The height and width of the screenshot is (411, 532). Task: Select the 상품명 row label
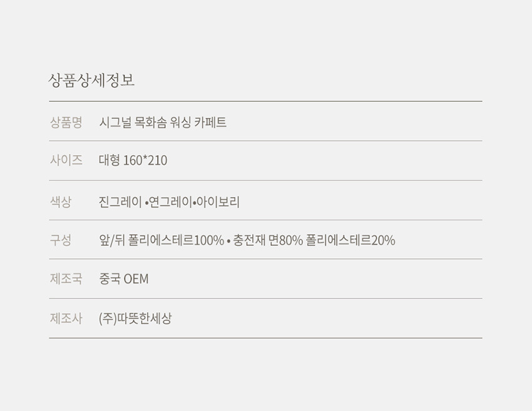pyautogui.click(x=66, y=123)
